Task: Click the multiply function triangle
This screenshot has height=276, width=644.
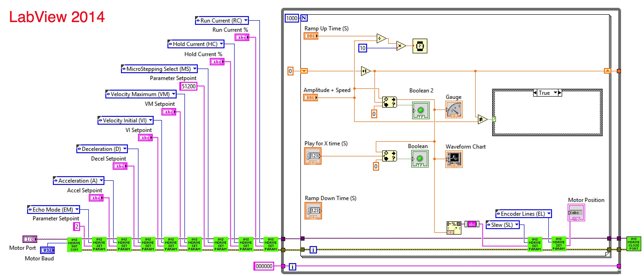Action: [x=401, y=46]
